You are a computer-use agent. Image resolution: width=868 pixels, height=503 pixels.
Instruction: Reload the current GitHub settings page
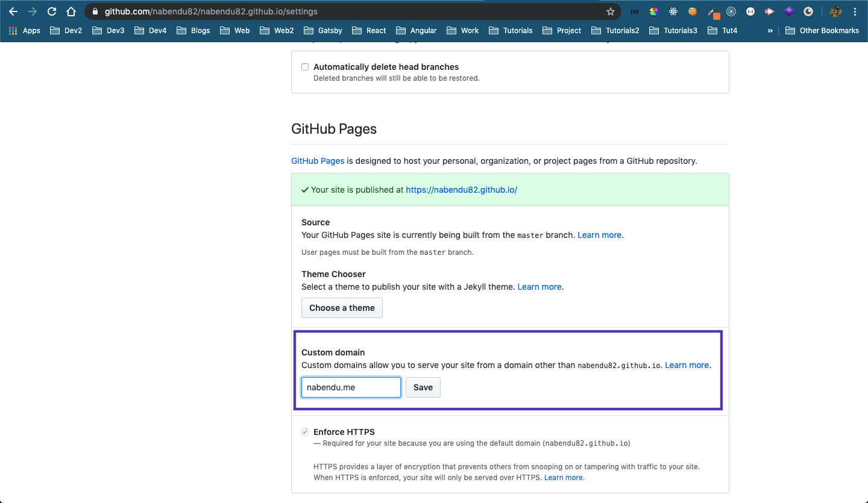coord(52,11)
